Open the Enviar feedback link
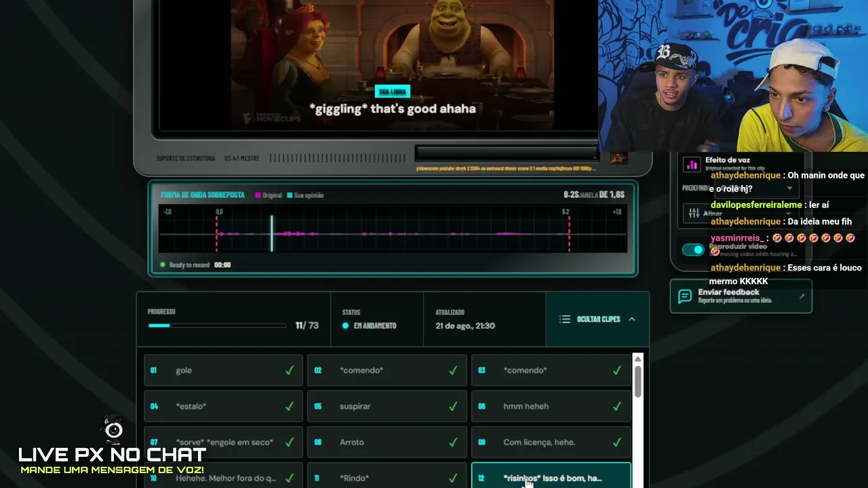 pyautogui.click(x=741, y=296)
